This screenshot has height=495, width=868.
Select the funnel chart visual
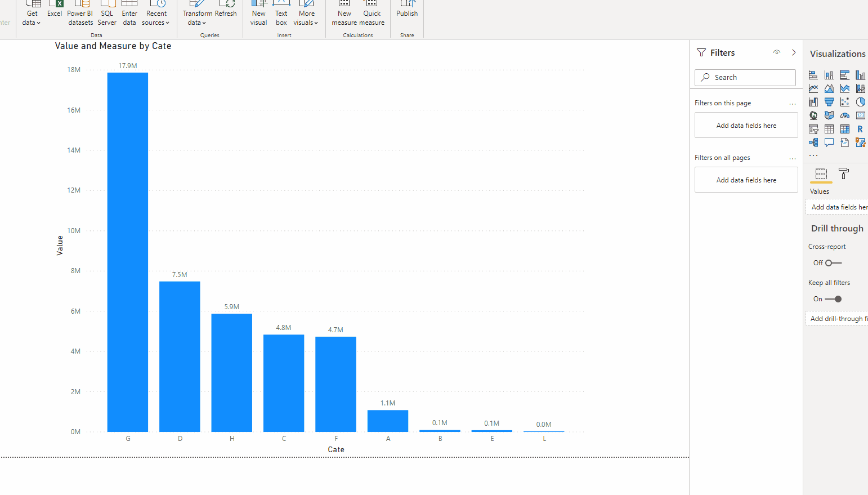829,102
